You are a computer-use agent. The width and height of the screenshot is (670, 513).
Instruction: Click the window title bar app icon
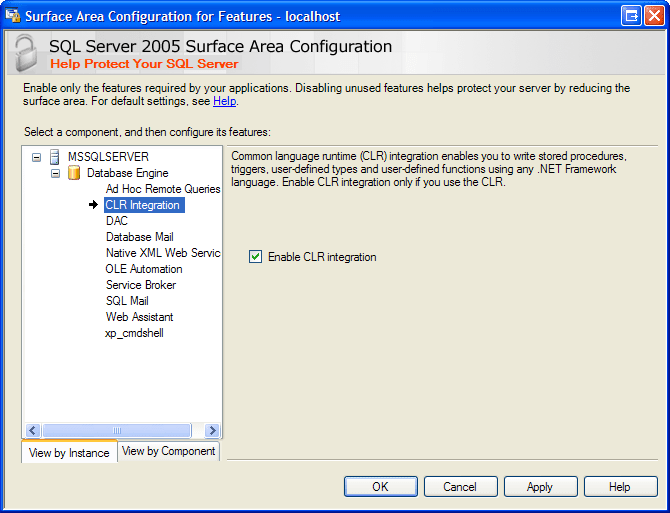point(13,16)
